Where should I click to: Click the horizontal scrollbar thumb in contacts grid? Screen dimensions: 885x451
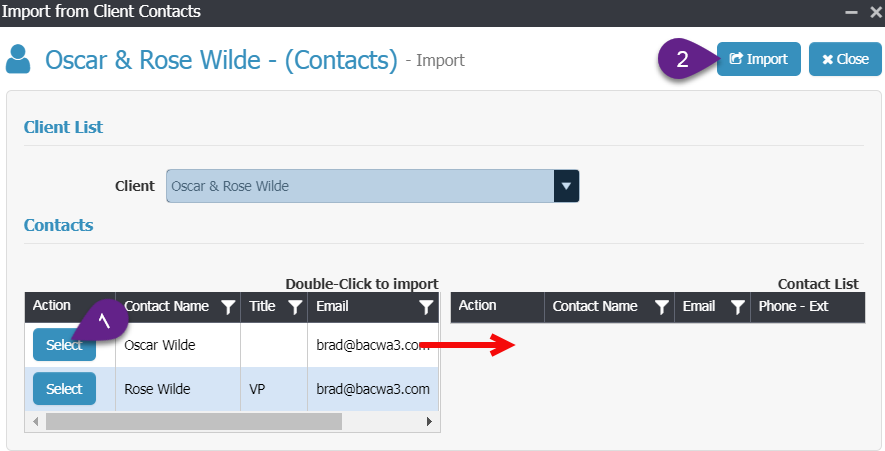pyautogui.click(x=194, y=421)
